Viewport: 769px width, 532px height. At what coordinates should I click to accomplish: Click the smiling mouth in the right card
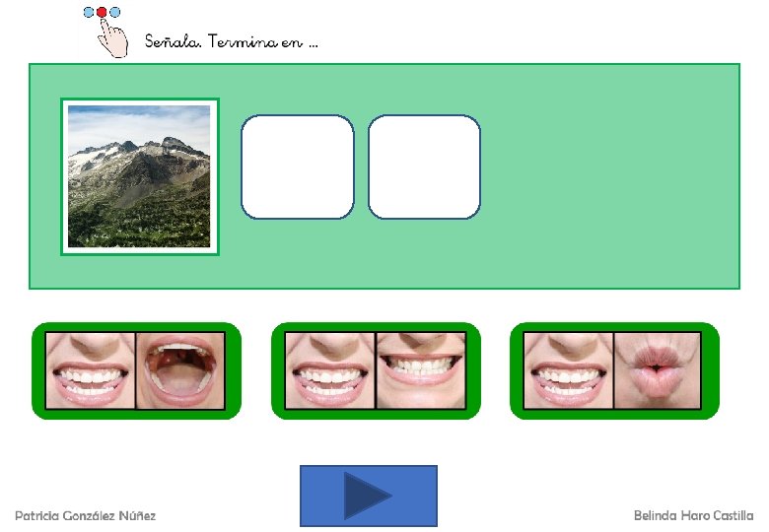tap(569, 370)
